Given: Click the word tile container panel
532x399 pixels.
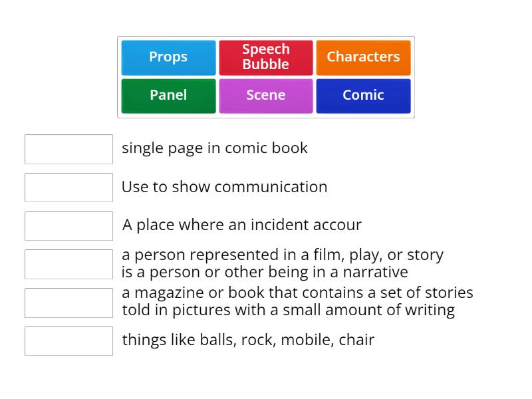Looking at the screenshot, I should pyautogui.click(x=266, y=76).
